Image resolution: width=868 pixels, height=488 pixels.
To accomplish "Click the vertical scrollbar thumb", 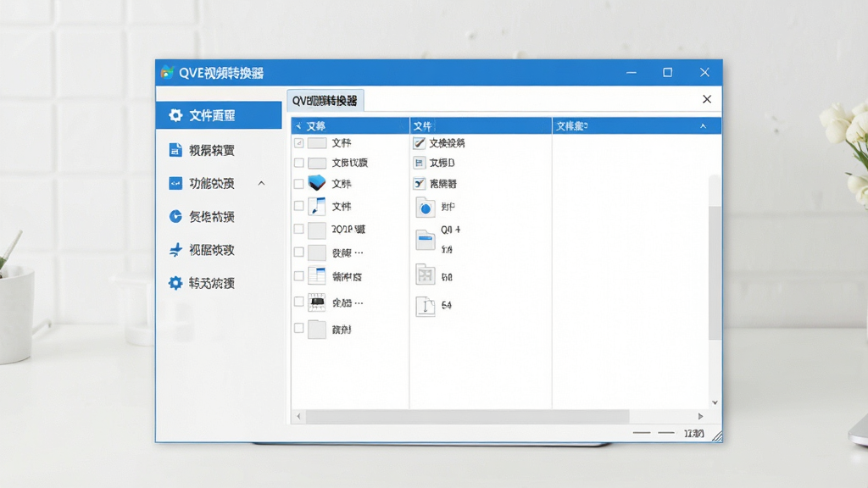I will tap(715, 273).
